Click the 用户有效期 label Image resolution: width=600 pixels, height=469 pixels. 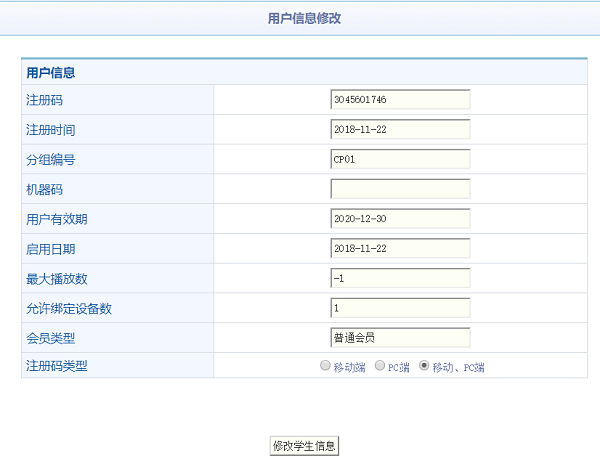pos(57,219)
